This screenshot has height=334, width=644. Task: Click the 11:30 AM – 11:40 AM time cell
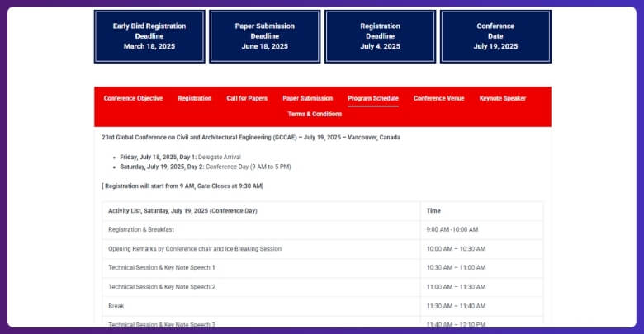[482, 307]
